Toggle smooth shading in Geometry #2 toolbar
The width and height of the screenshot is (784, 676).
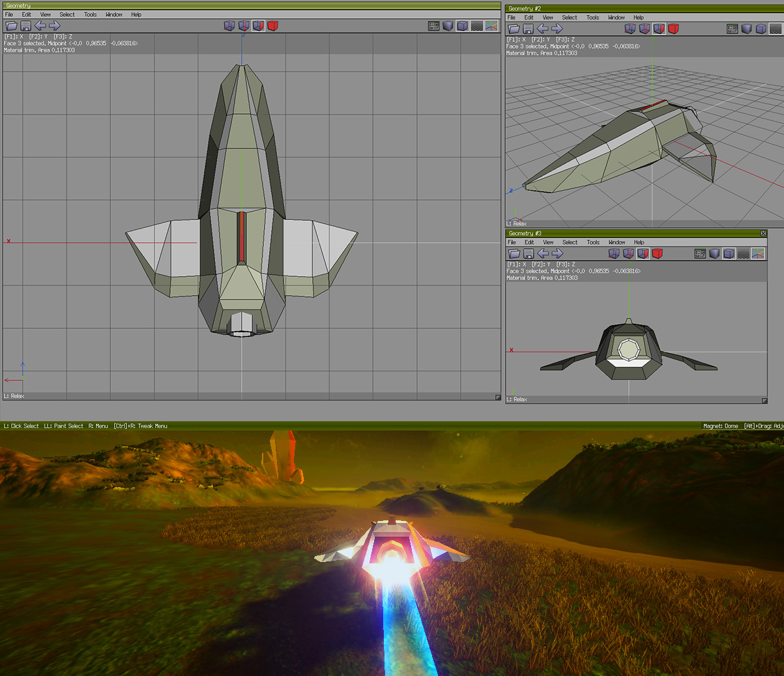(747, 29)
